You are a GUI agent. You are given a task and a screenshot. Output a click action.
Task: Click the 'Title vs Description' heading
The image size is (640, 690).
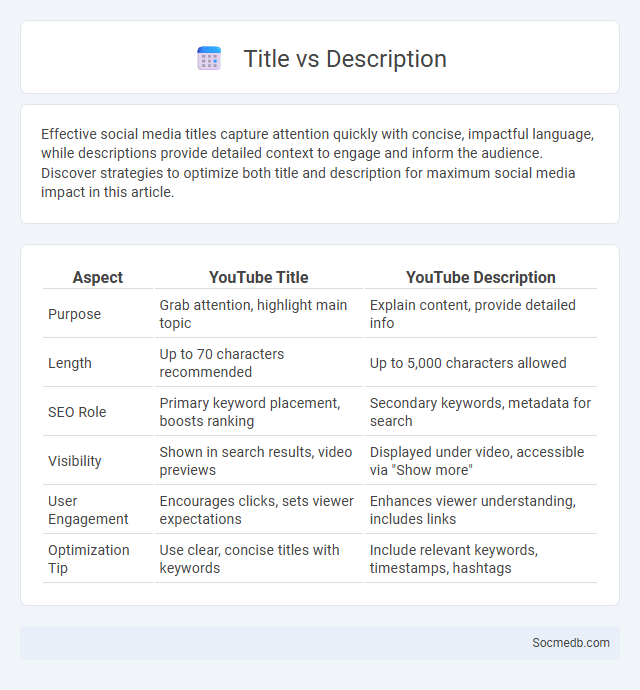tap(345, 59)
